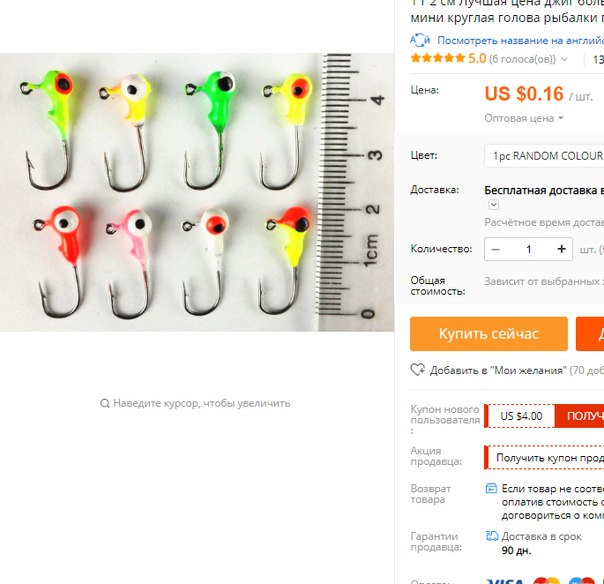This screenshot has width=604, height=584.
Task: Decrease quantity with the minus button
Action: (495, 249)
